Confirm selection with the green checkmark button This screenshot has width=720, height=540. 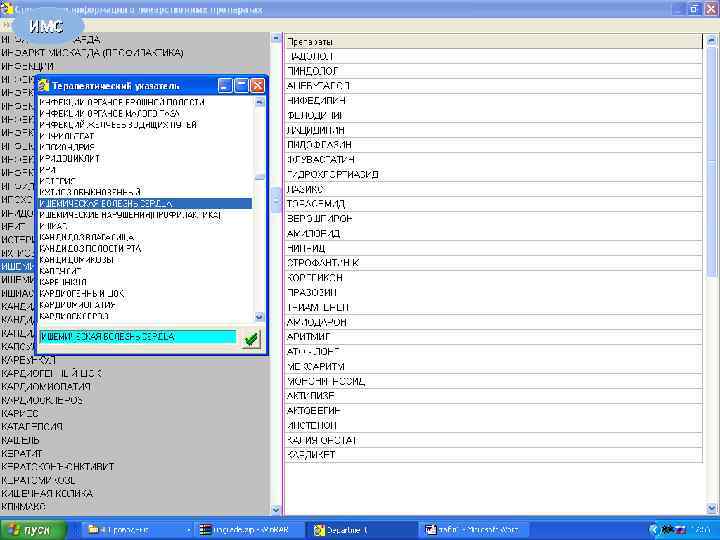tap(251, 339)
